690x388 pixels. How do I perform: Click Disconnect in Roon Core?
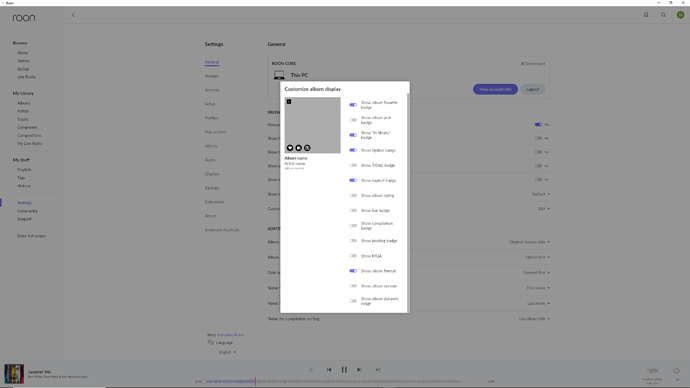point(533,64)
